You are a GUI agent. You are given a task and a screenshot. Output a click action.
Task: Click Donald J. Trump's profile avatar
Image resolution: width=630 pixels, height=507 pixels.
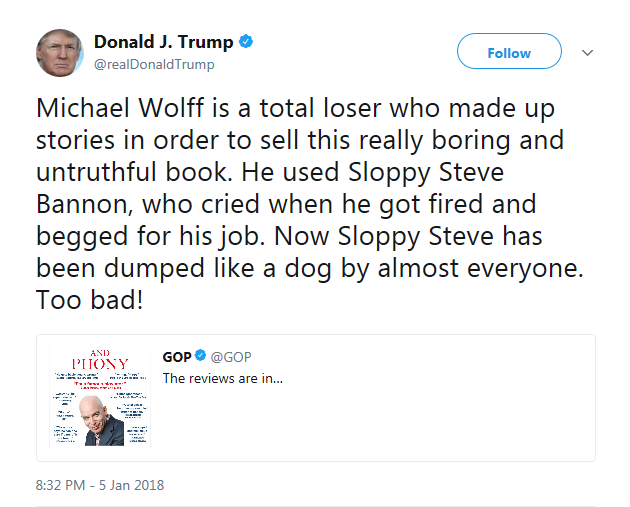tap(60, 53)
